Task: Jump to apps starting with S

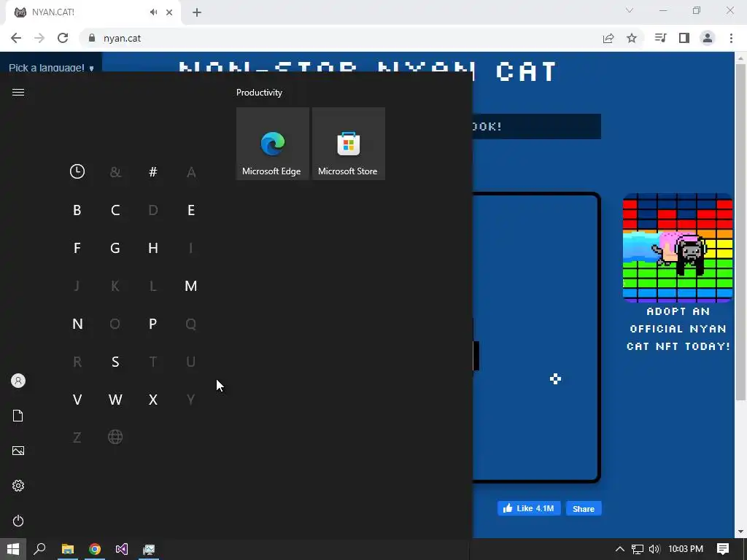Action: point(115,362)
